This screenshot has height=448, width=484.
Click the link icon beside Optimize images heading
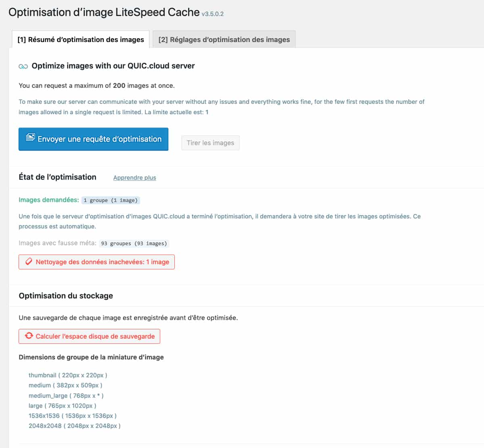23,66
